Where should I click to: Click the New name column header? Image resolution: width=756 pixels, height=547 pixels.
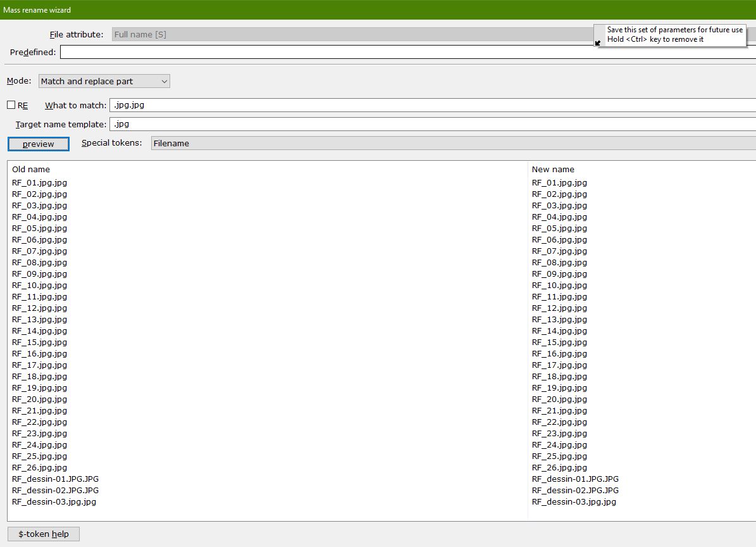tap(553, 169)
